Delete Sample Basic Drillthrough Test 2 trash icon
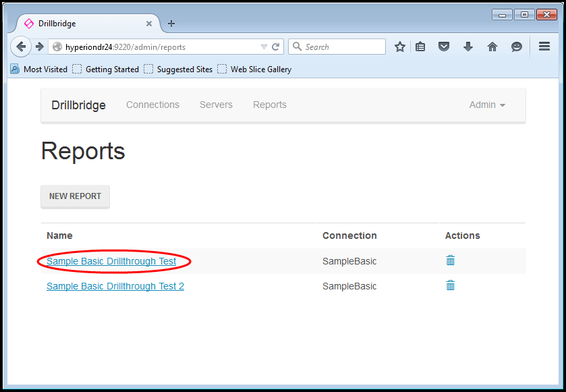The width and height of the screenshot is (566, 392). [451, 285]
